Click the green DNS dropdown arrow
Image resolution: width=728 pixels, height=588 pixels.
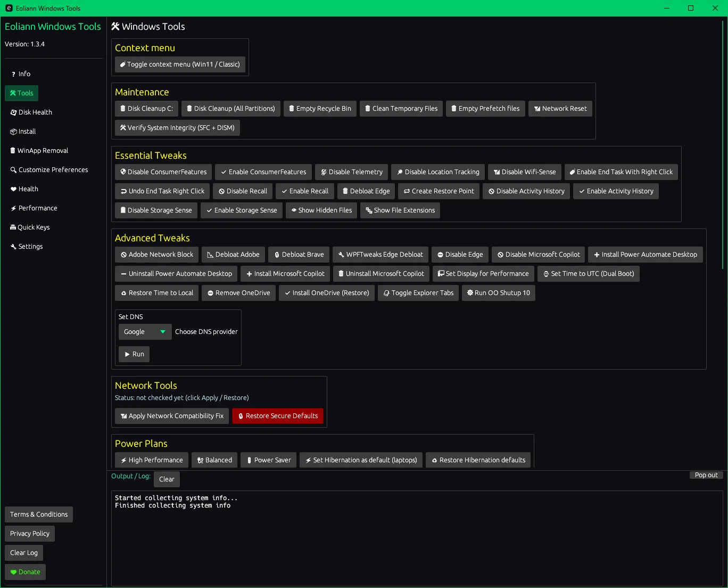click(x=163, y=332)
